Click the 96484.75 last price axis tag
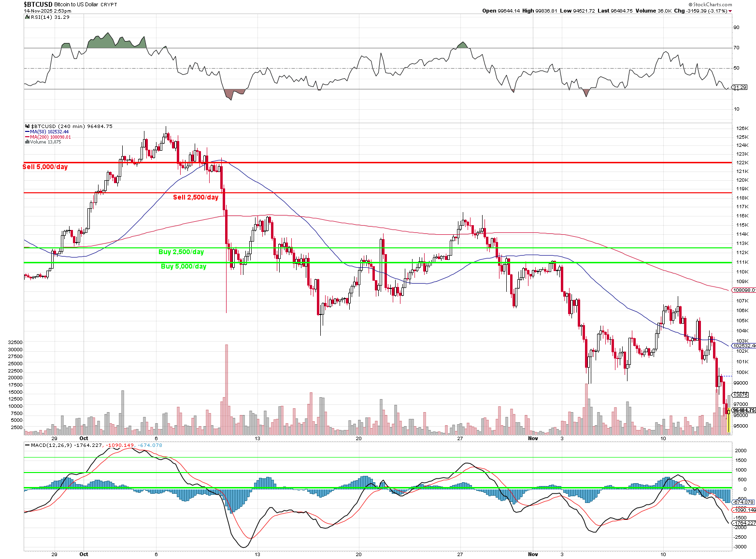Screen dimensions: 756x559 pos(744,410)
